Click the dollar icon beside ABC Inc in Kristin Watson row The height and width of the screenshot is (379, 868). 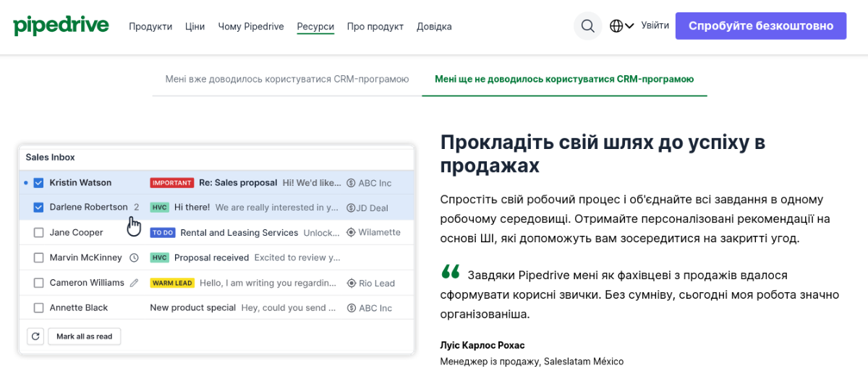pyautogui.click(x=352, y=183)
